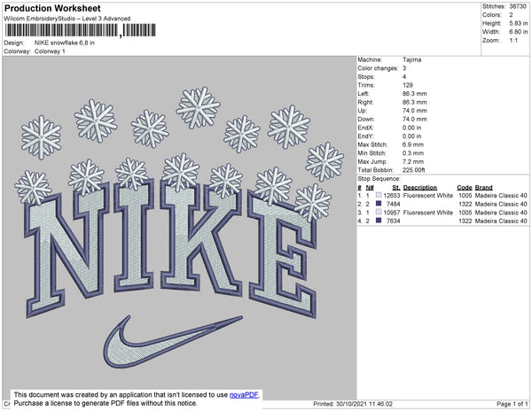
Task: Select the "Up:" label
Action: pos(362,111)
